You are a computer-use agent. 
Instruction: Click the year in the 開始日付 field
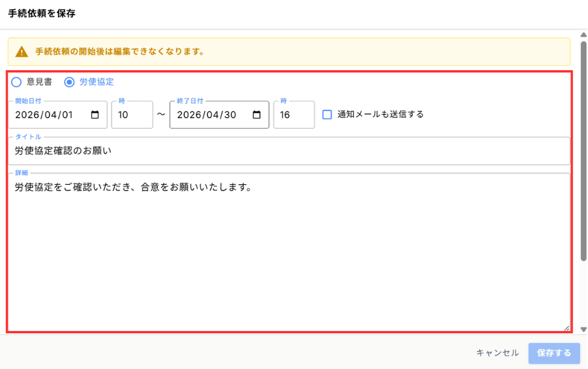click(27, 115)
